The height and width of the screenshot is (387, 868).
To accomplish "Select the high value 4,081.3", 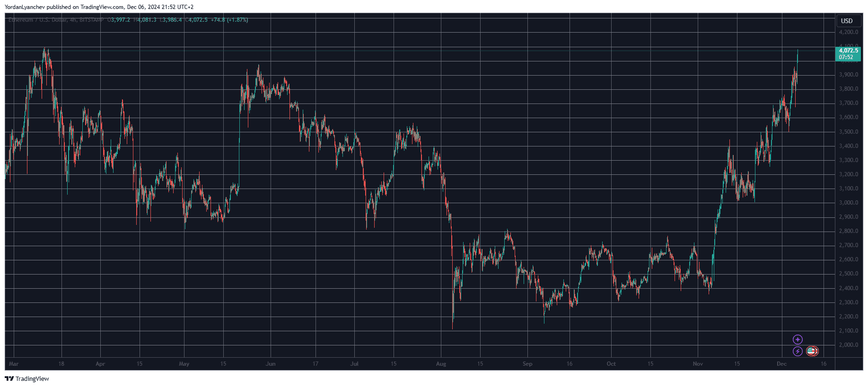I will (147, 20).
